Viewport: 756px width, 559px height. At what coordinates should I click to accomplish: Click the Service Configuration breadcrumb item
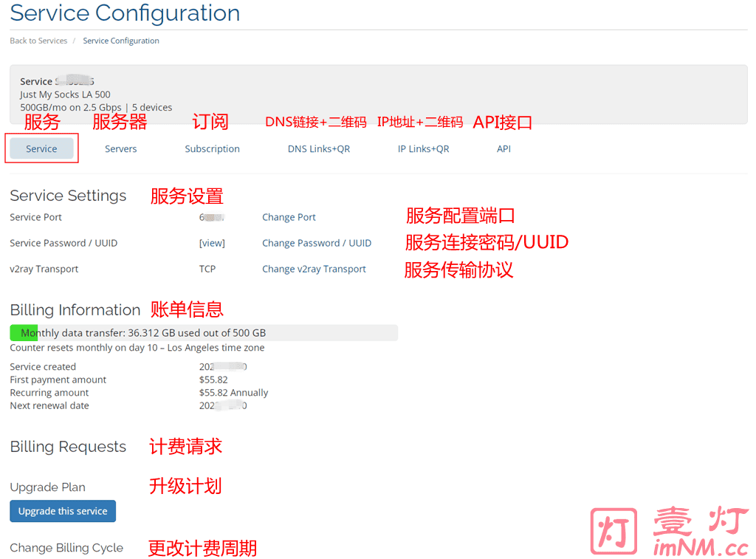pyautogui.click(x=121, y=41)
